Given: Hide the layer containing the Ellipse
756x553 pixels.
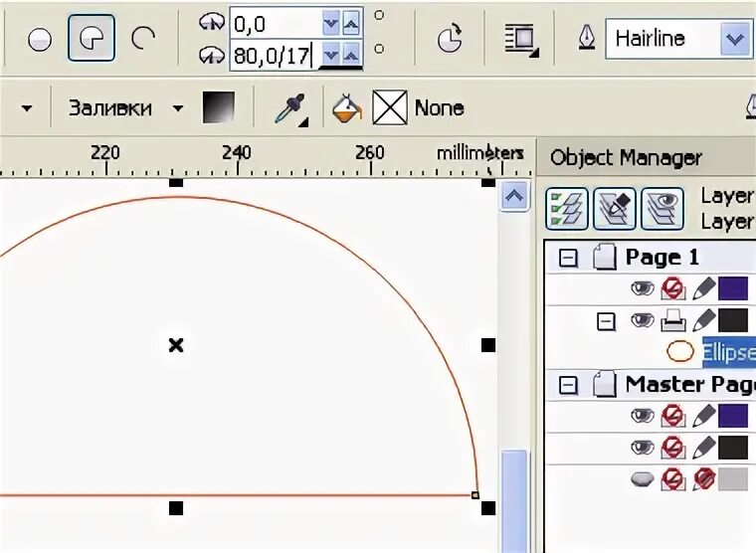Looking at the screenshot, I should pos(643,320).
